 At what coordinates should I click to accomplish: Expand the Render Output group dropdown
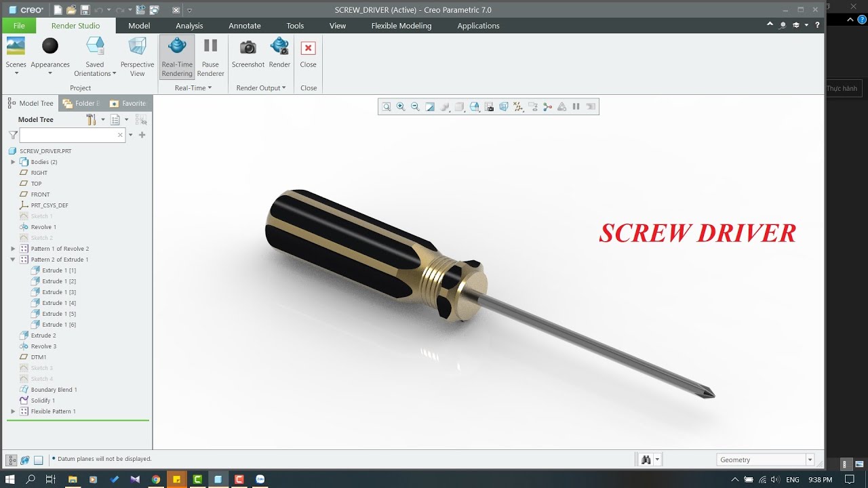tap(261, 88)
